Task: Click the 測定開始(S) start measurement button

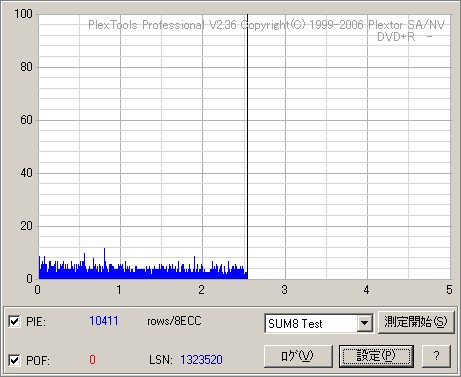Action: pos(416,322)
